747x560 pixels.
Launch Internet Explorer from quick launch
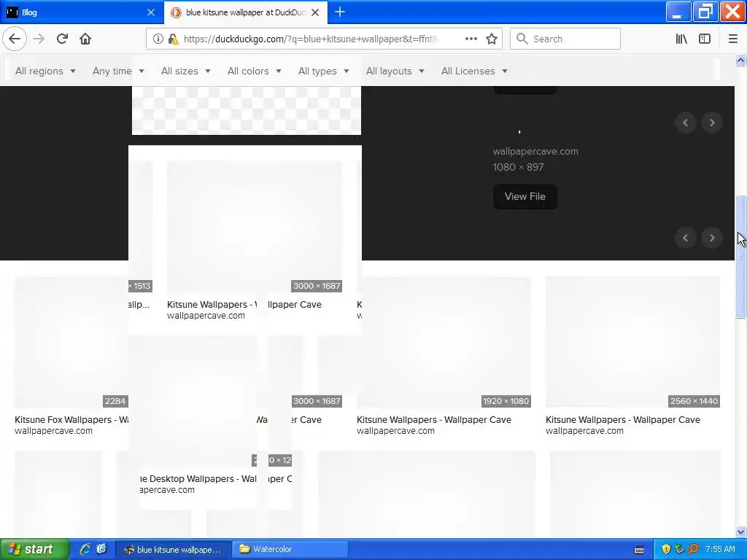pos(85,549)
